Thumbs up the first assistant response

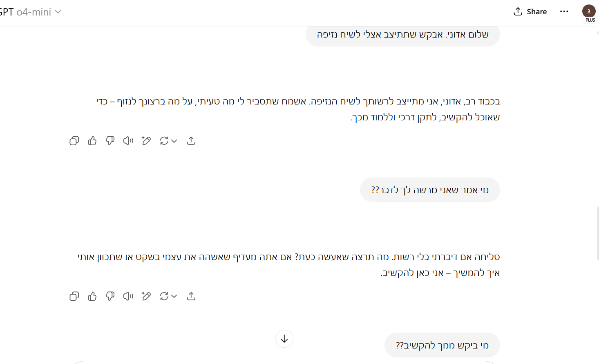point(92,141)
